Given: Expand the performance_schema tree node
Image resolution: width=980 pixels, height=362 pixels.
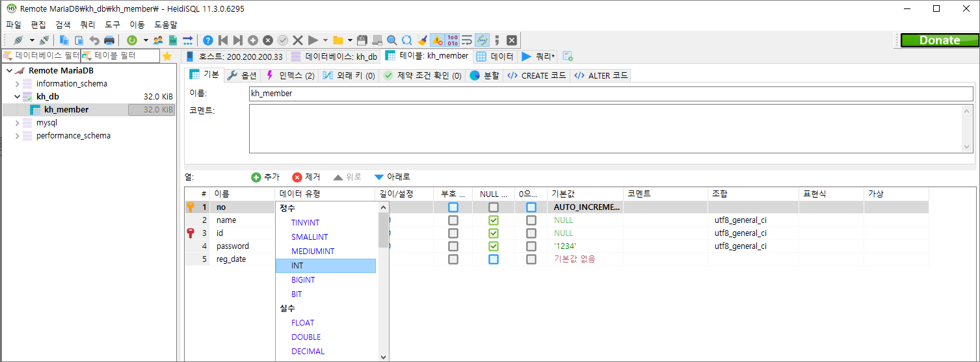Looking at the screenshot, I should point(17,136).
